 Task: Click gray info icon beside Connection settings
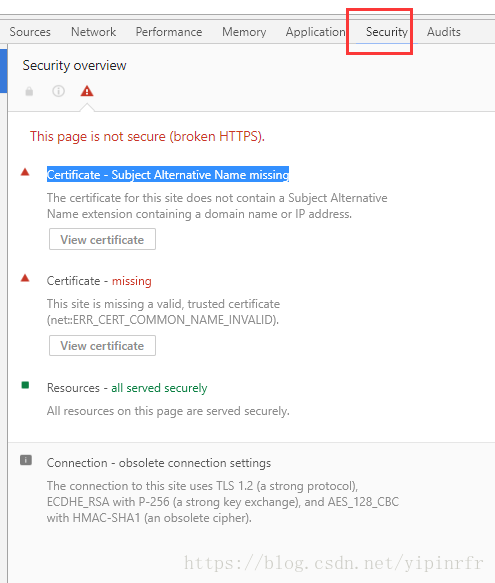26,460
